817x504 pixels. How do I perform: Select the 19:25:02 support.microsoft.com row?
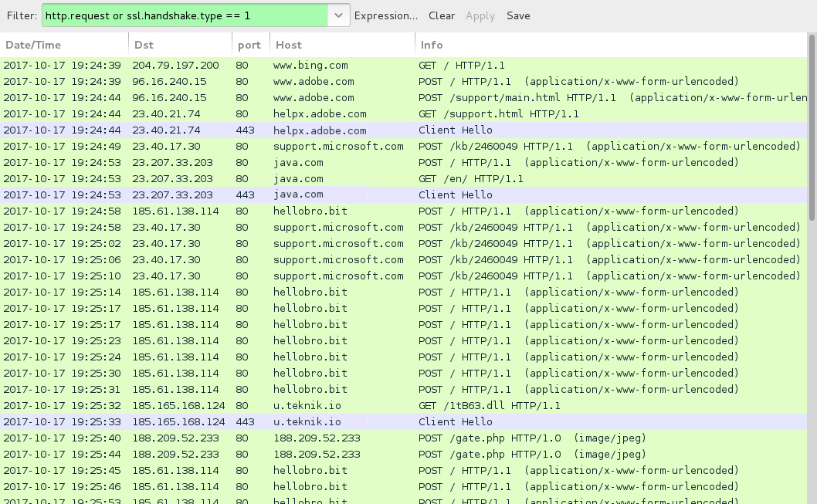403,243
